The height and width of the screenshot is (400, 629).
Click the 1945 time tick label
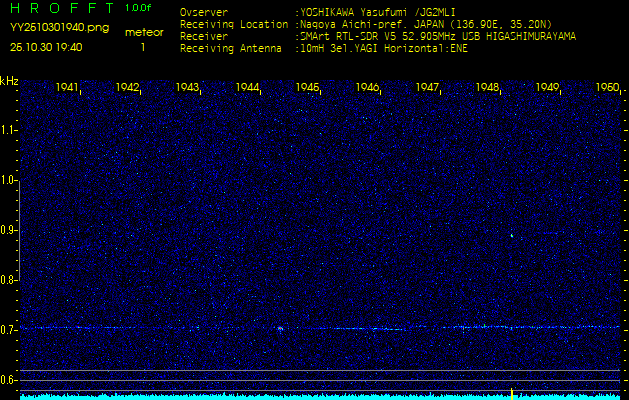click(x=308, y=88)
